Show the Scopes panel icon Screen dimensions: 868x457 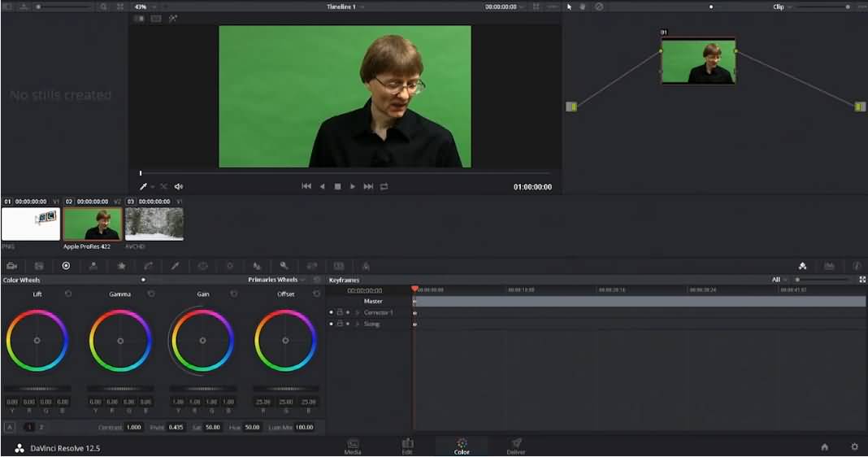829,266
